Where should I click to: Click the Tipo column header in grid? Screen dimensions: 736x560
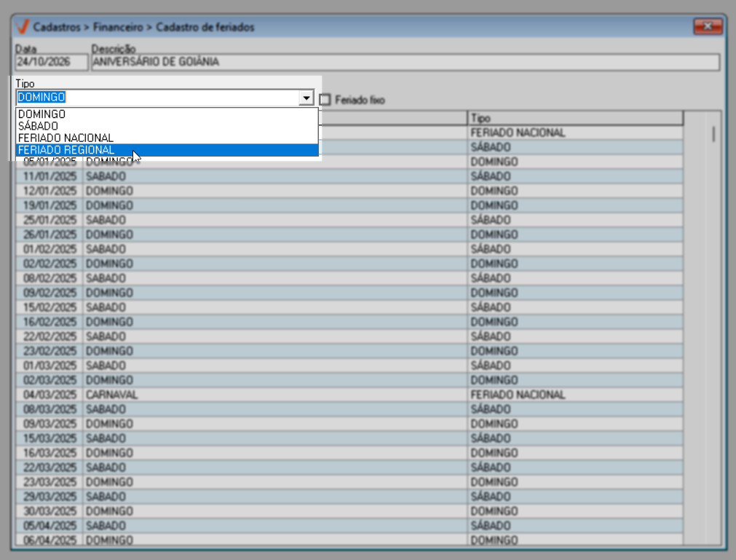tap(575, 118)
